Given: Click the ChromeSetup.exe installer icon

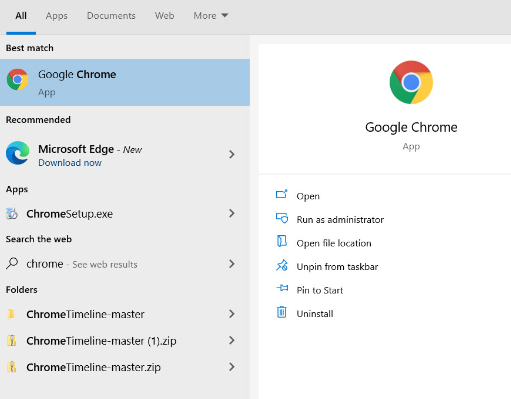Looking at the screenshot, I should coord(12,214).
